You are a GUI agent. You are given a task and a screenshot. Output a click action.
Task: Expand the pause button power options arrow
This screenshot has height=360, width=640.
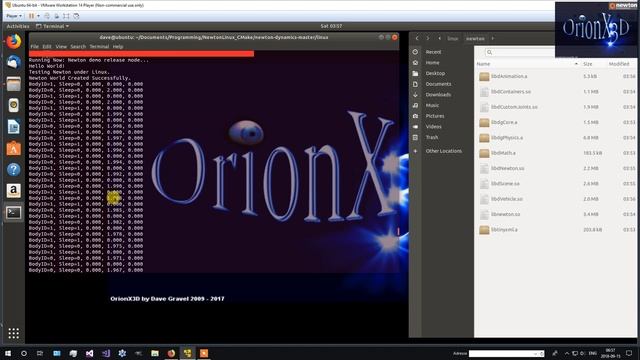pos(38,16)
